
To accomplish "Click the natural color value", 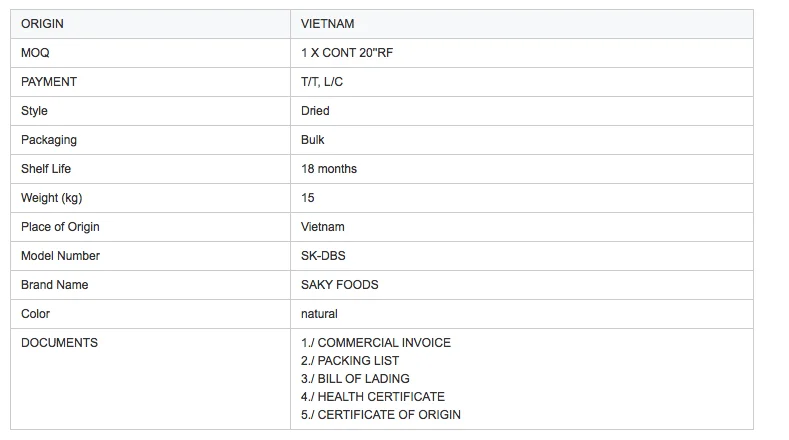I will click(x=319, y=314).
